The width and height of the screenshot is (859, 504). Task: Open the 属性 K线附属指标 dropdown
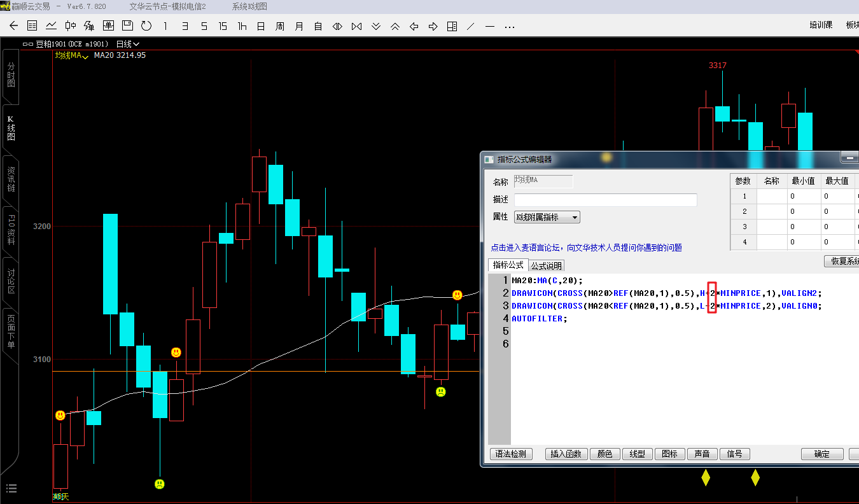(x=547, y=217)
